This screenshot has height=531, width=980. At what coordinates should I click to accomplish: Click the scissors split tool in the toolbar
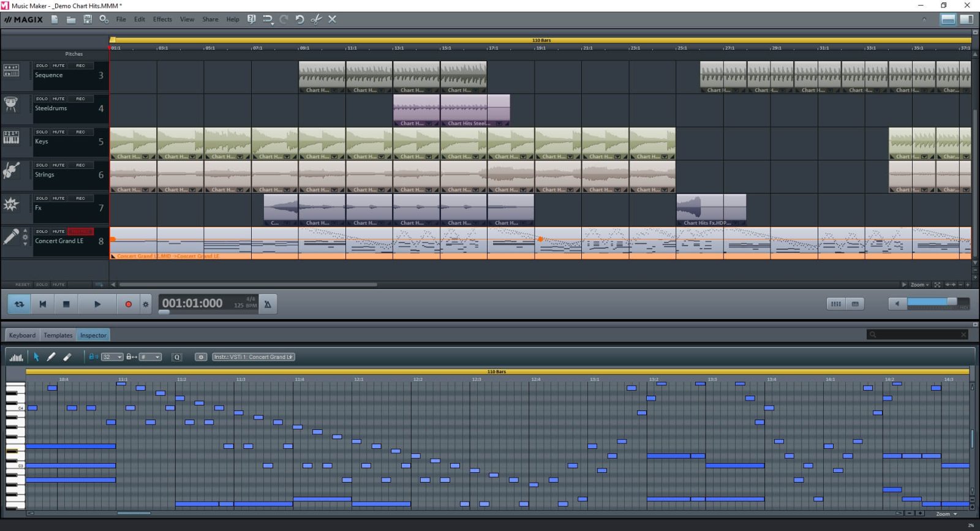316,19
